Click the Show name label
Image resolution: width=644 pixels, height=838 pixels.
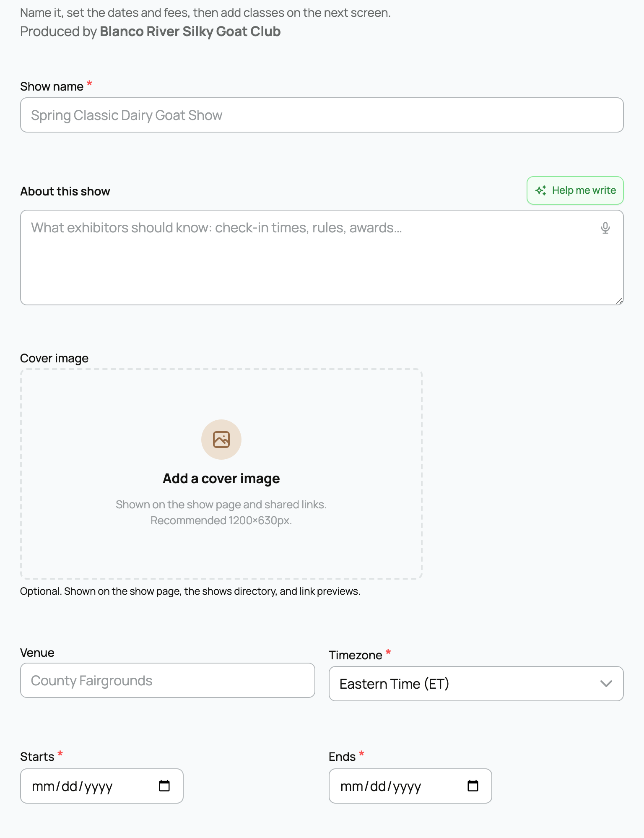point(52,86)
